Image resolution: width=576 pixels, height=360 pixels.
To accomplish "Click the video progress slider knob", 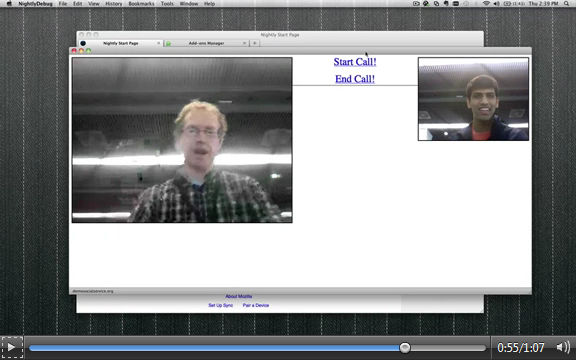I will tap(405, 347).
